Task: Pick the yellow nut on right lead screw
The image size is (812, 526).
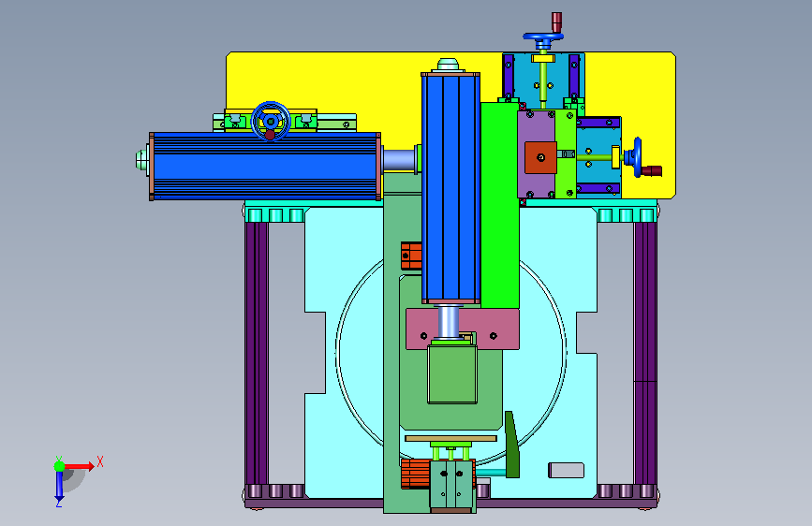Action: [615, 157]
